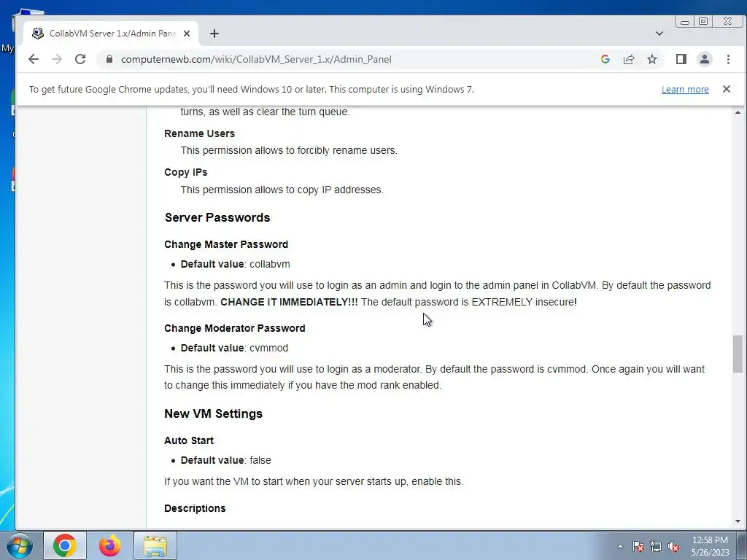Click the 'CHANGE IT IMMEDIATELY!!!' bold text
The width and height of the screenshot is (747, 560).
[x=289, y=302]
